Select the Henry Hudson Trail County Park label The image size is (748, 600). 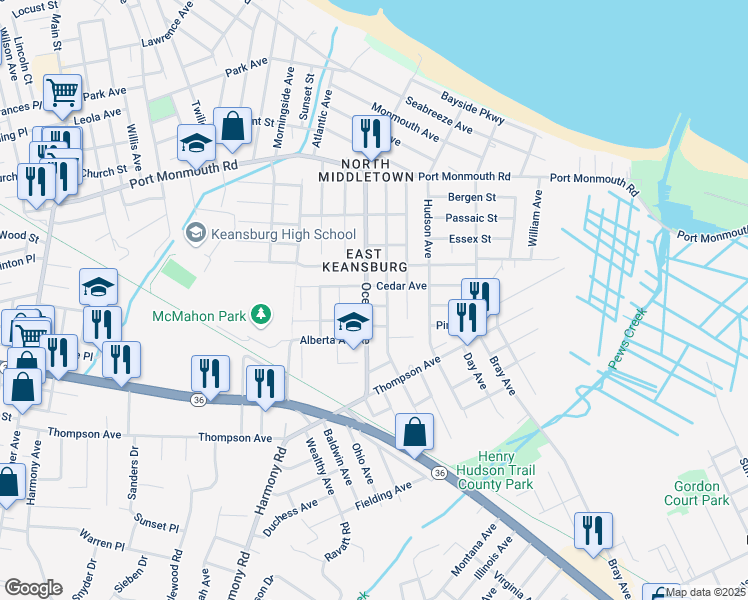tap(495, 471)
